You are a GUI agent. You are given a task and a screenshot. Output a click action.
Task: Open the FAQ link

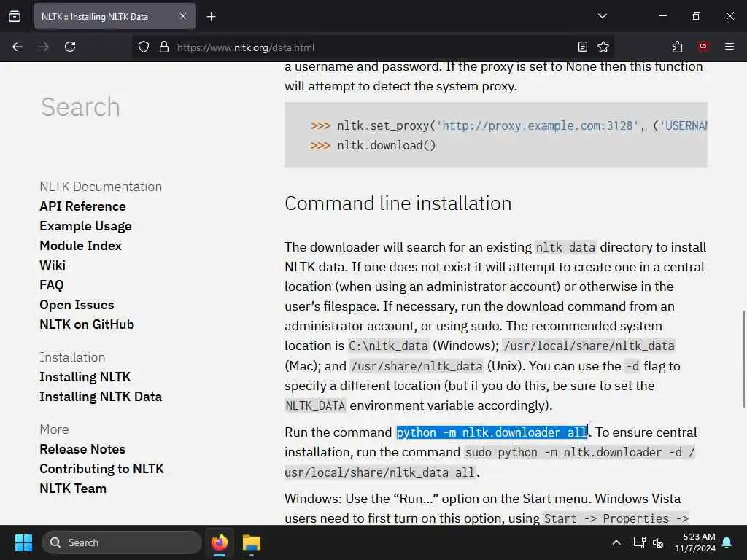52,285
